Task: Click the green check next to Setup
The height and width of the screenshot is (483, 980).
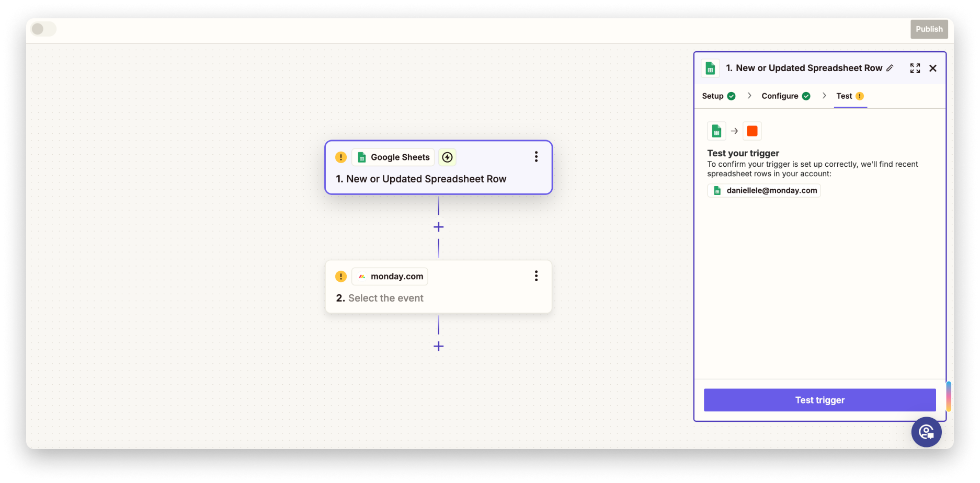Action: tap(732, 96)
